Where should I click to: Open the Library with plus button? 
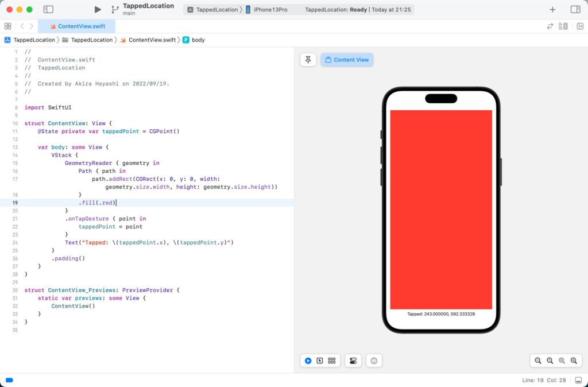tap(552, 10)
